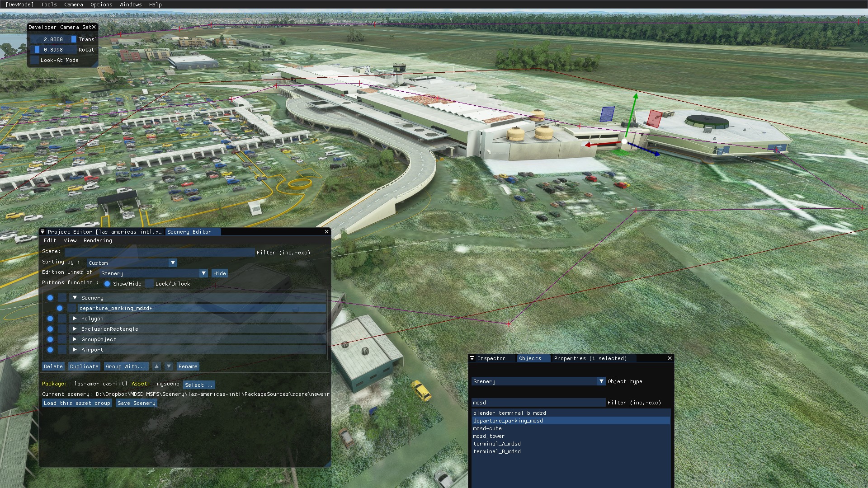
Task: Open the Edition Lines of Scenery dropdown
Action: click(154, 273)
